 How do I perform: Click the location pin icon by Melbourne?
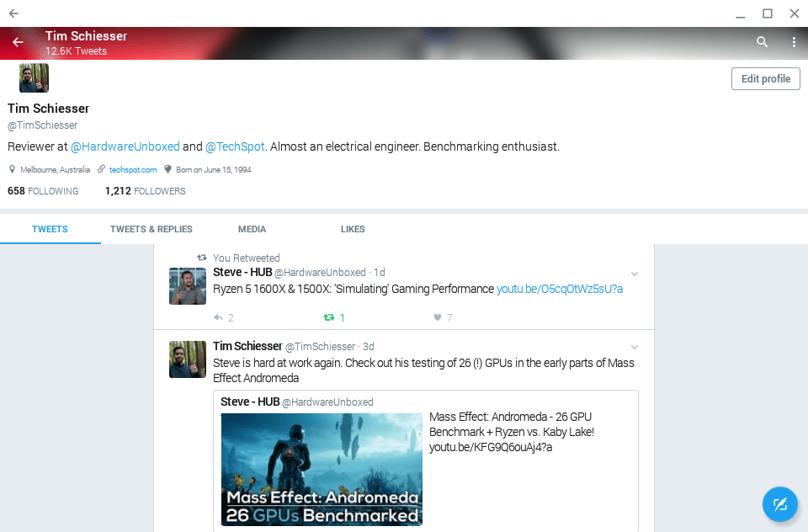[13, 169]
